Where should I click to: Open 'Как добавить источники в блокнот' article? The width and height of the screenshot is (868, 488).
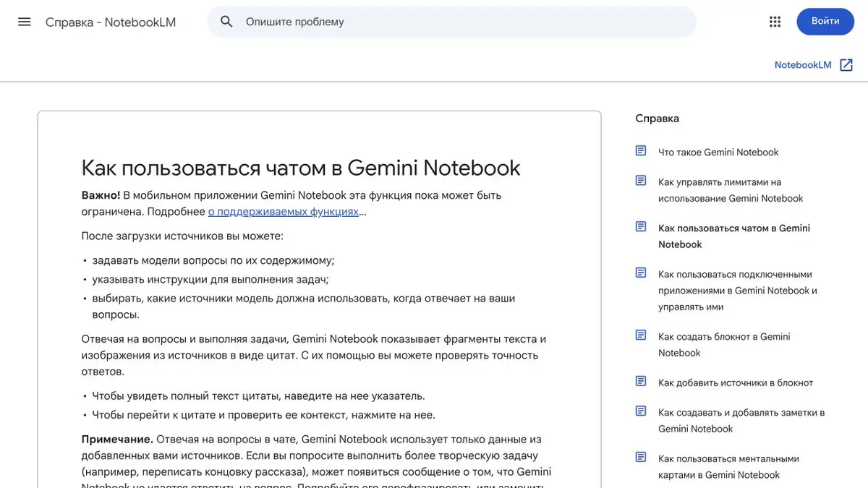[x=736, y=382]
